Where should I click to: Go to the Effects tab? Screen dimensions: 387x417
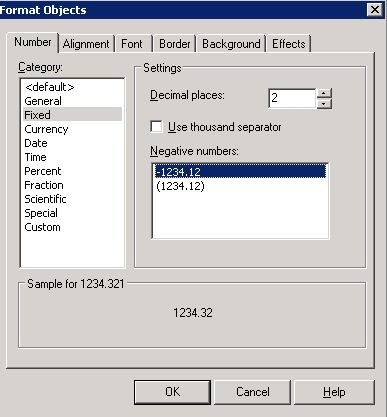[289, 44]
